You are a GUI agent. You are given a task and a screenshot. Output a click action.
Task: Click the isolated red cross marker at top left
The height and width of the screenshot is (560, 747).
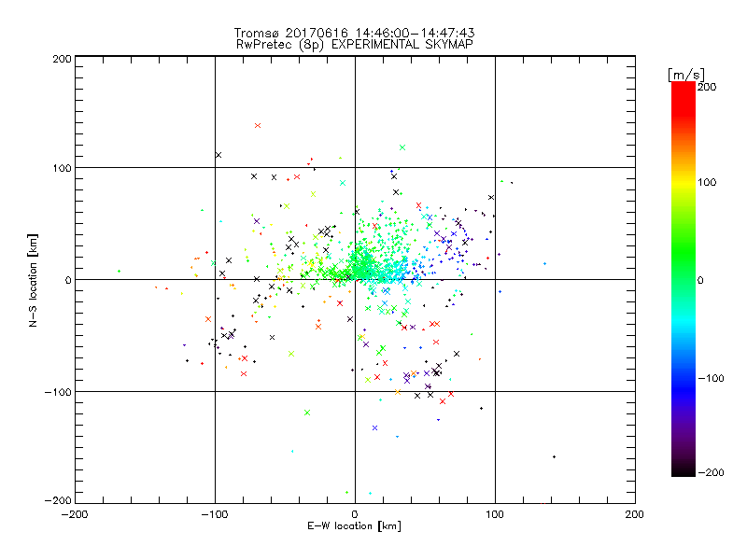click(258, 126)
